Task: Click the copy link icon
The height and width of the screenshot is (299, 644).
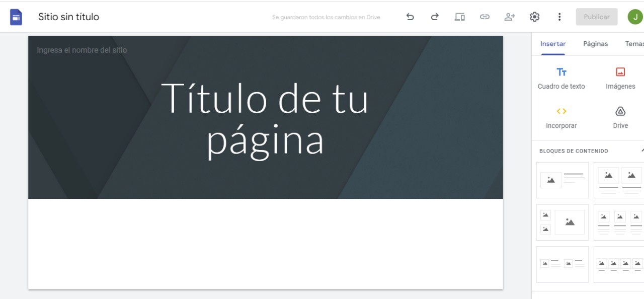Action: point(484,17)
